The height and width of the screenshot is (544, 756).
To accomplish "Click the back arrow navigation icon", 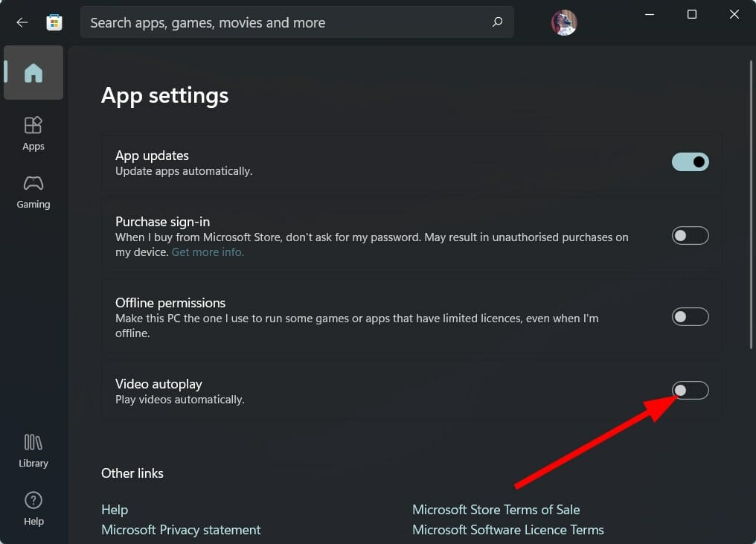I will tap(22, 22).
